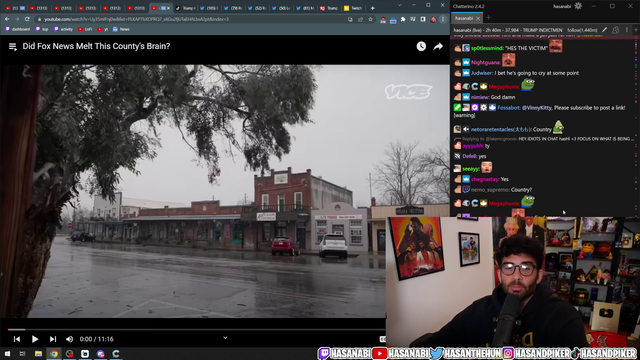Open the Windows Start menu
Image resolution: width=640 pixels, height=360 pixels.
coord(7,353)
